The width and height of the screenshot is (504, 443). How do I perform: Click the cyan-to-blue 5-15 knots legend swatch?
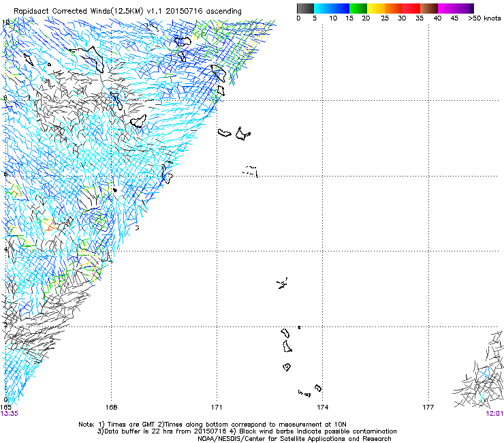click(x=332, y=8)
